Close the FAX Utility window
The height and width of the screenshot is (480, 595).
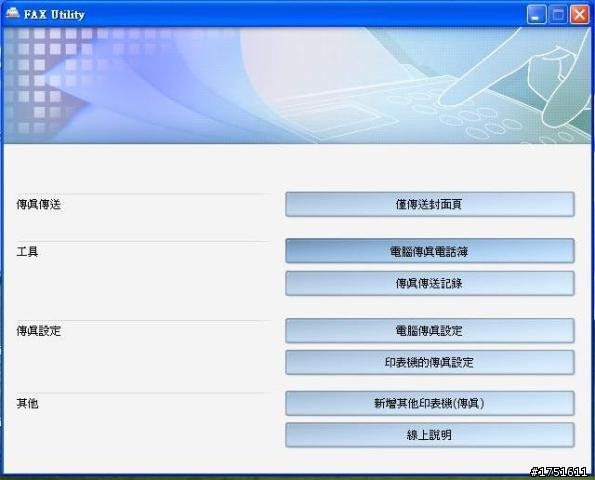(579, 15)
